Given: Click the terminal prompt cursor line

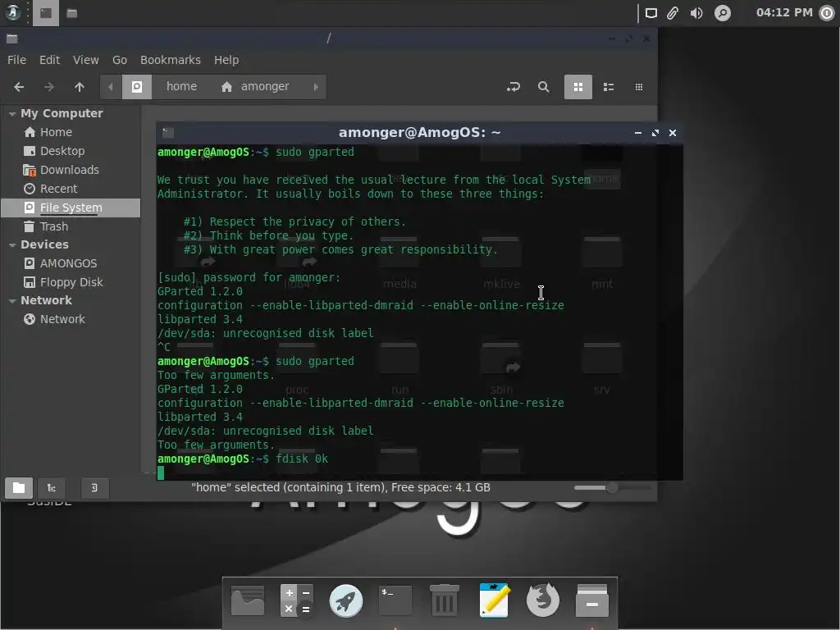Looking at the screenshot, I should 161,472.
